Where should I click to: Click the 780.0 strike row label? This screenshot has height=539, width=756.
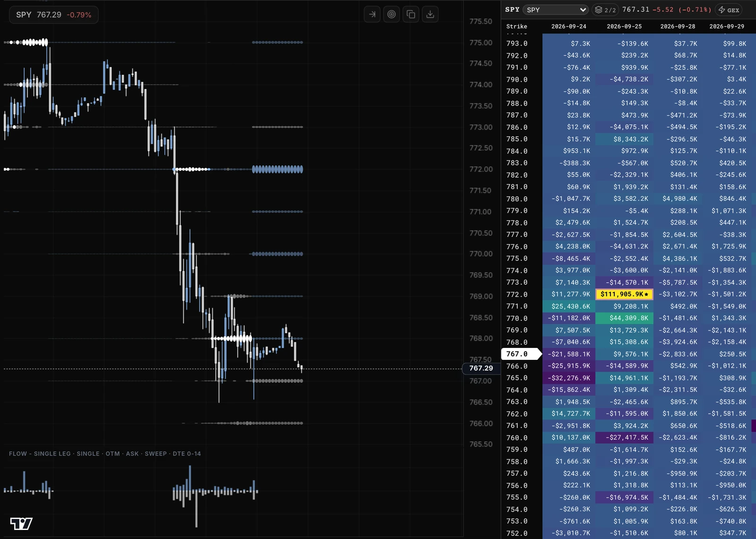click(x=517, y=199)
